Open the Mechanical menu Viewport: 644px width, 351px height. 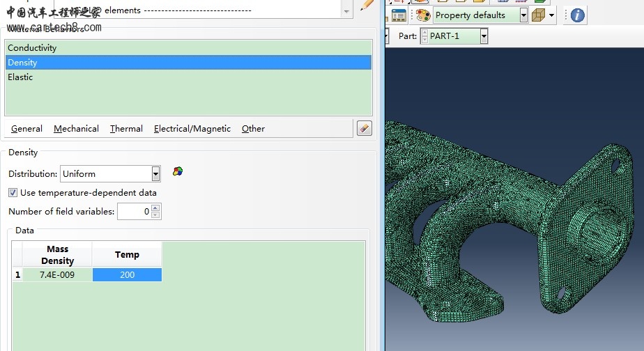pyautogui.click(x=76, y=129)
